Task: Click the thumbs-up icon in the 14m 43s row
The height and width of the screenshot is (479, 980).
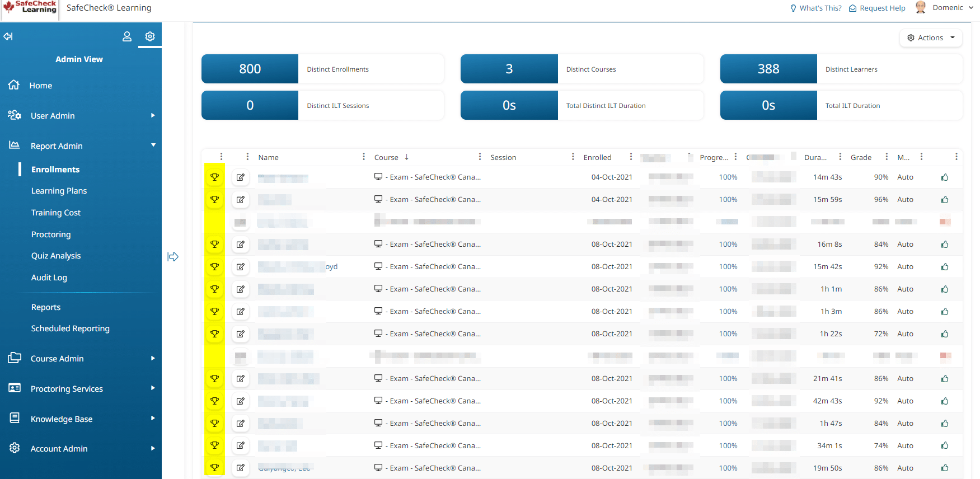Action: click(x=945, y=177)
